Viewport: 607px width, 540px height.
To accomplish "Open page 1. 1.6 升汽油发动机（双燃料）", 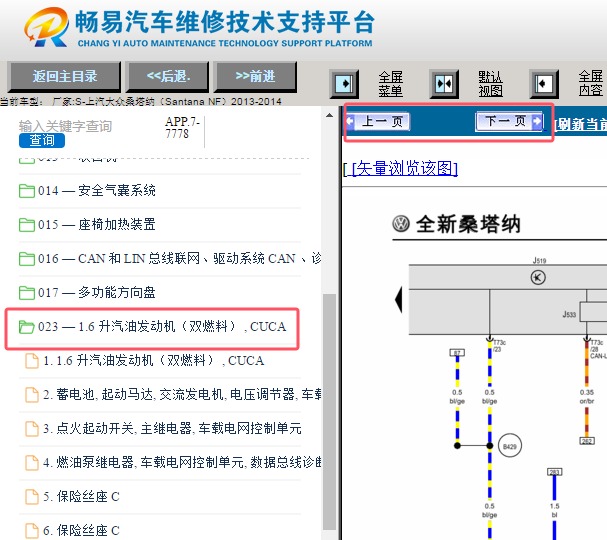I will click(x=154, y=361).
